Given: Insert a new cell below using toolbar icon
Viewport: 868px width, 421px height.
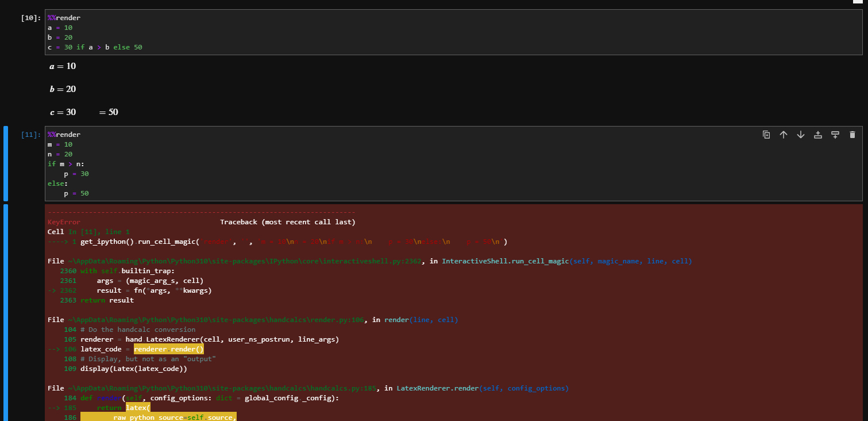Looking at the screenshot, I should tap(835, 134).
